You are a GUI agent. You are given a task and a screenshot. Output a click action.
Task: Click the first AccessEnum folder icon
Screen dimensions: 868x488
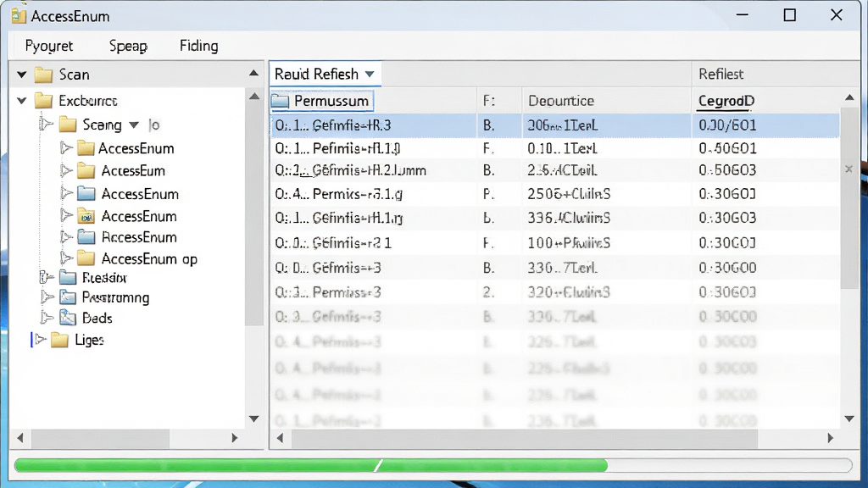pyautogui.click(x=86, y=148)
